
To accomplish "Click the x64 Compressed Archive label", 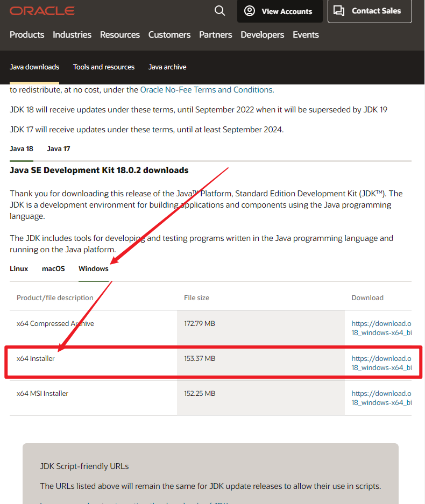I will pyautogui.click(x=55, y=323).
